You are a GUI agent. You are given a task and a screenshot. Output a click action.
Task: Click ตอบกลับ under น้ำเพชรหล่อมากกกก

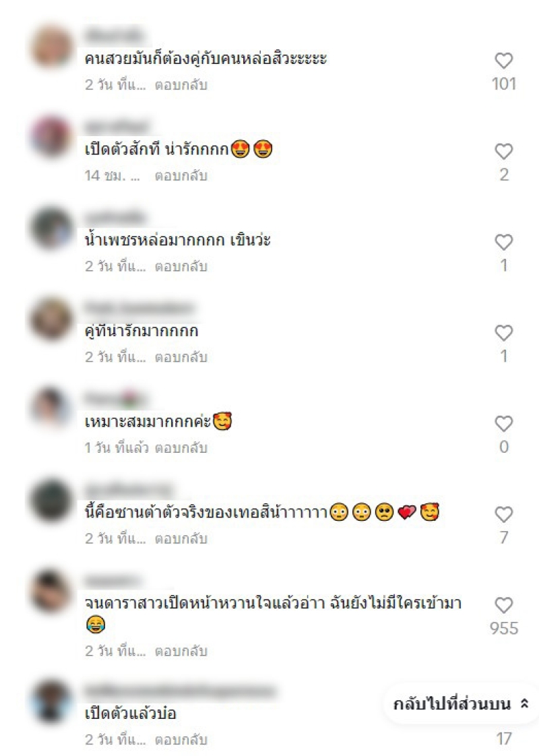pos(181,267)
